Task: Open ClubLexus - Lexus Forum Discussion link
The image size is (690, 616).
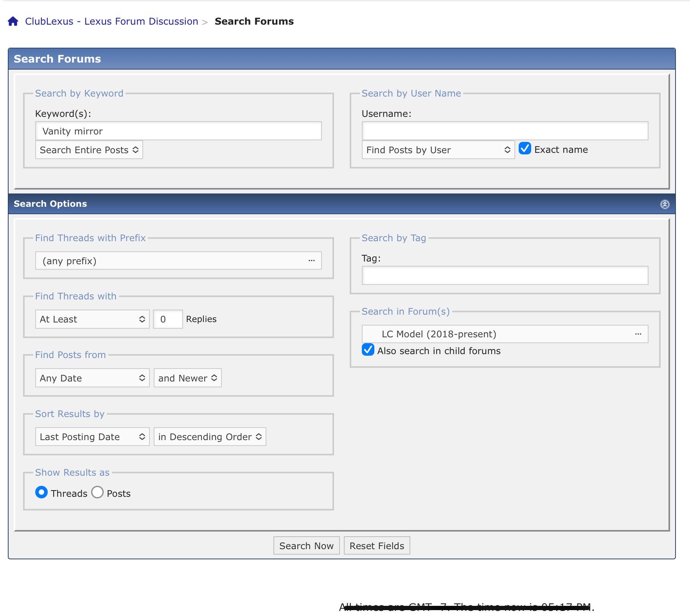Action: point(111,21)
